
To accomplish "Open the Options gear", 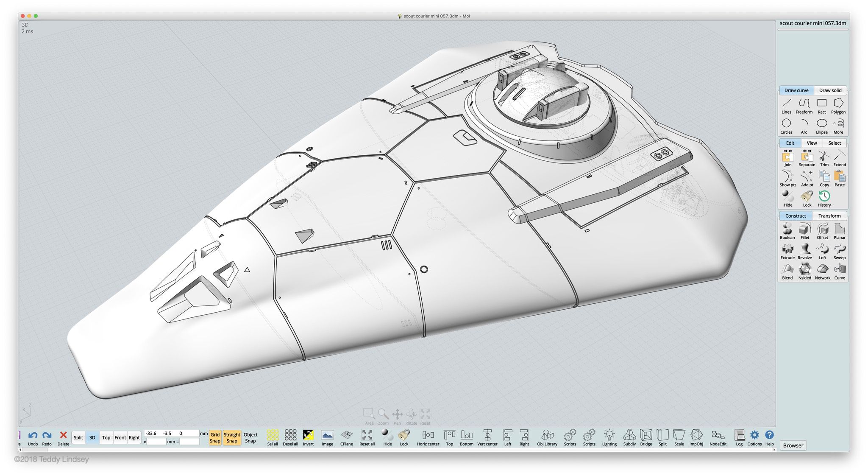I will point(754,438).
